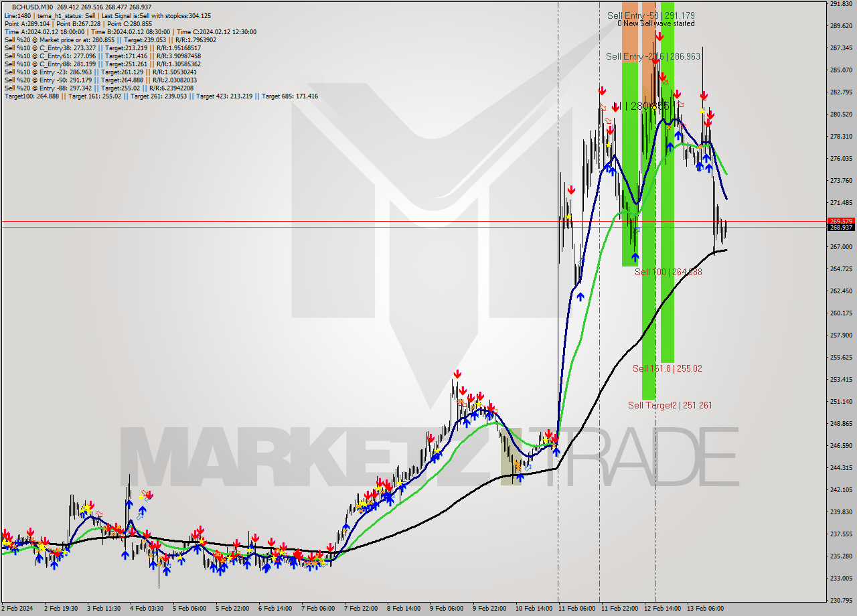The height and width of the screenshot is (616, 857).
Task: Select the 'Sell 161.8 | 255.02' label
Action: [x=668, y=368]
